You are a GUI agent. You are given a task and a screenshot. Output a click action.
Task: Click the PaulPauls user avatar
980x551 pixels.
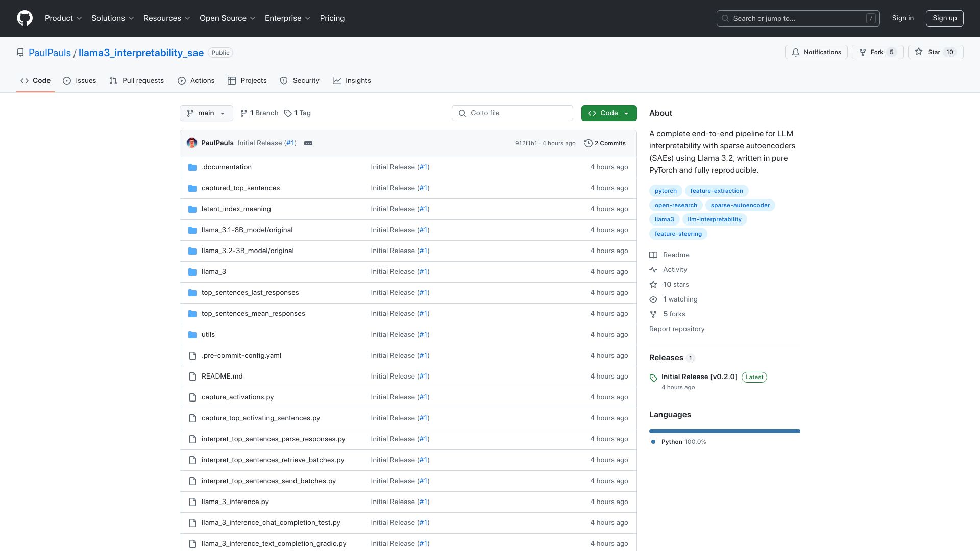192,143
